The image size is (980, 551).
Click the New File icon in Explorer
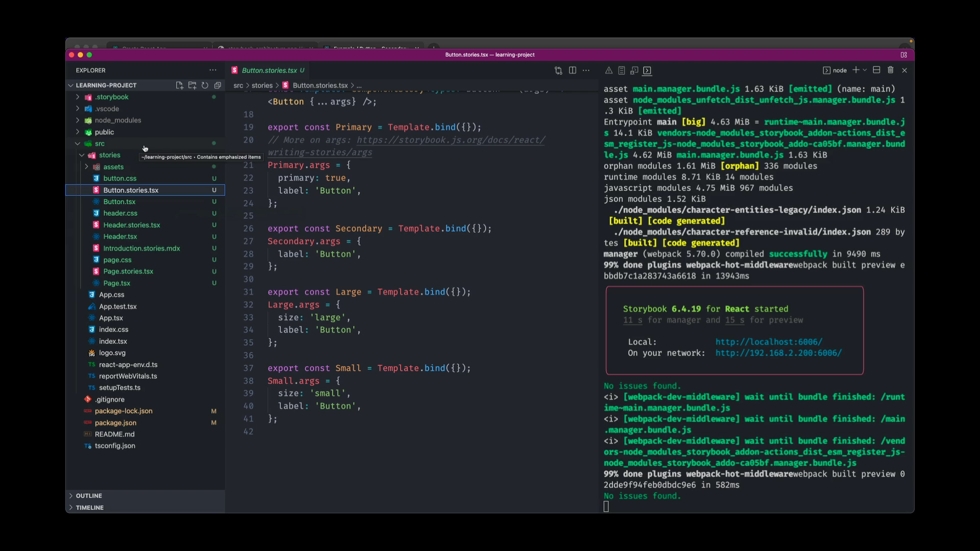179,85
